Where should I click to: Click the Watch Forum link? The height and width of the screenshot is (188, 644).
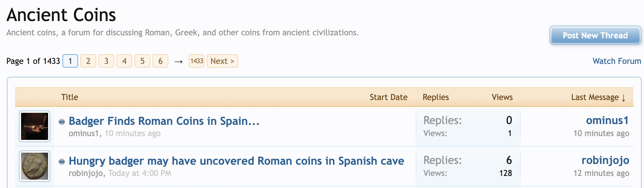pos(617,61)
